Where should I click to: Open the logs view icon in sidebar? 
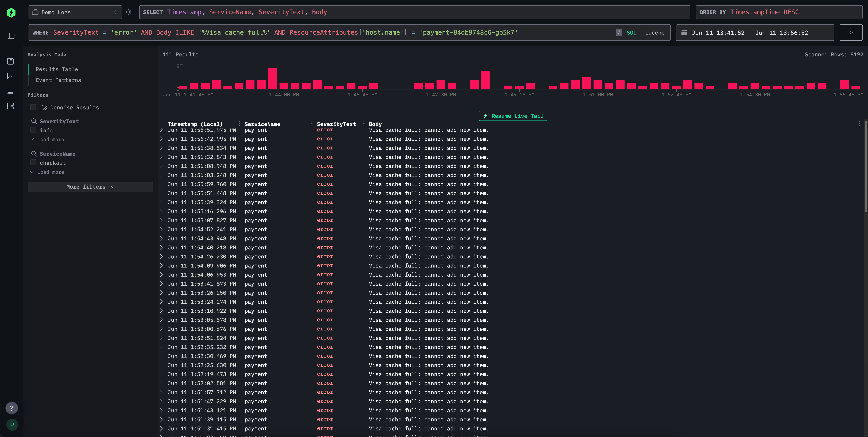10,61
